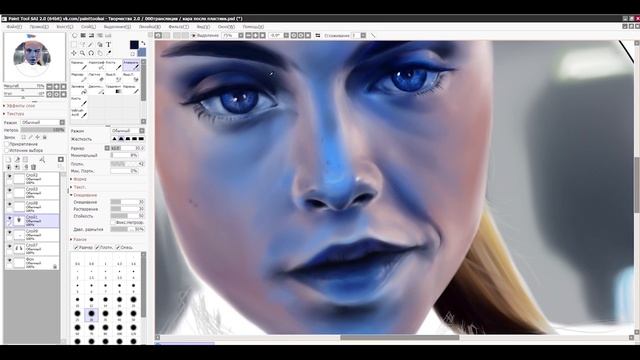This screenshot has height=360, width=640.
Task: Choose the Заливка bucket fill tool
Action: coord(79,89)
